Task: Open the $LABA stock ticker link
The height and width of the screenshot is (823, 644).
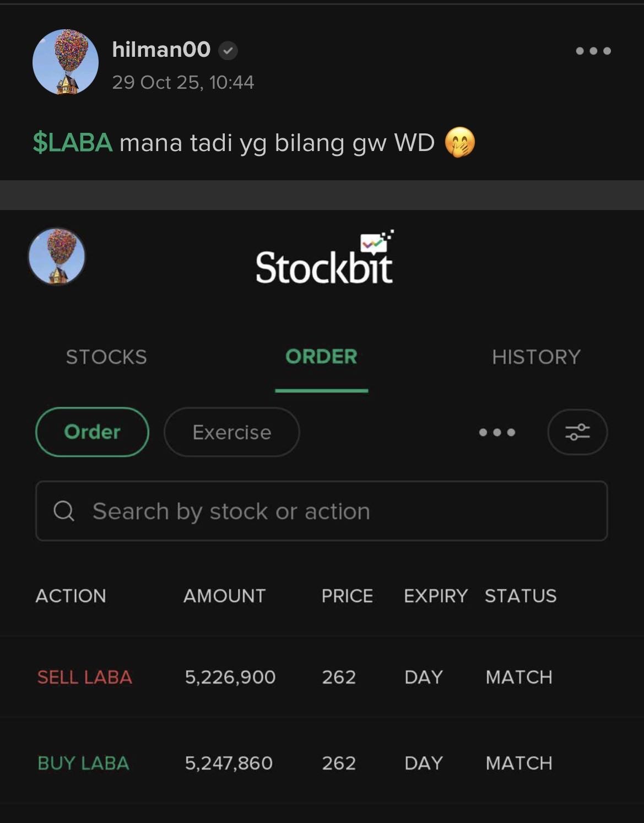Action: click(73, 143)
